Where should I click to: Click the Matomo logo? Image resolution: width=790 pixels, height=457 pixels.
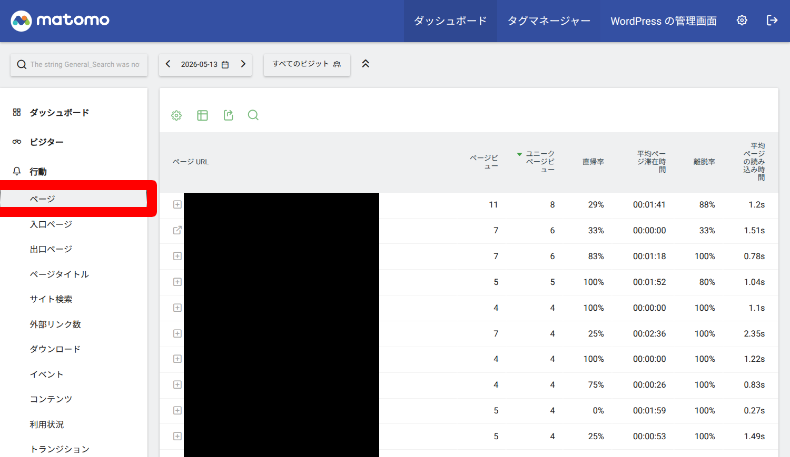click(60, 21)
